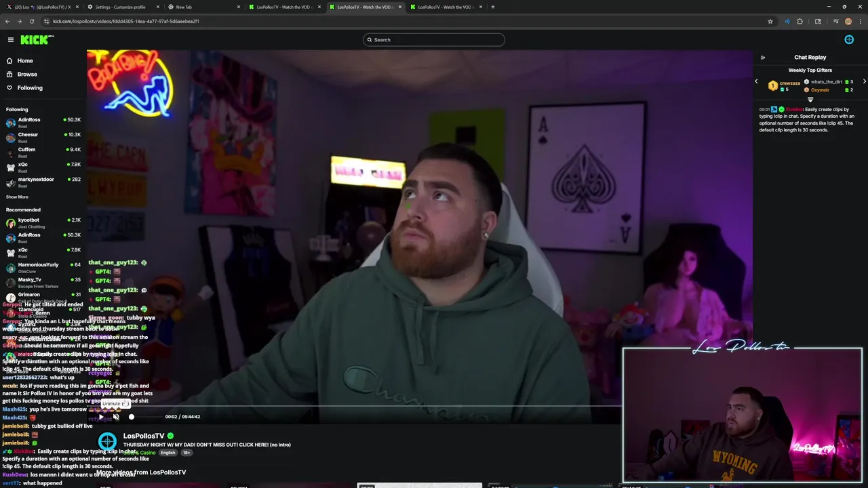This screenshot has height=488, width=868.
Task: Expand the gifters leaderboard with the down arrow
Action: click(x=810, y=100)
